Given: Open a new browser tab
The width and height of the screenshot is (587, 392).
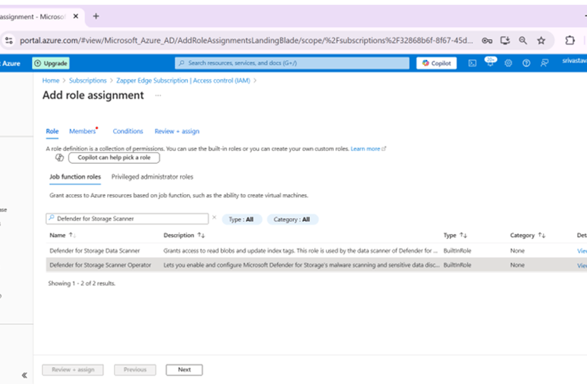Looking at the screenshot, I should click(x=96, y=16).
